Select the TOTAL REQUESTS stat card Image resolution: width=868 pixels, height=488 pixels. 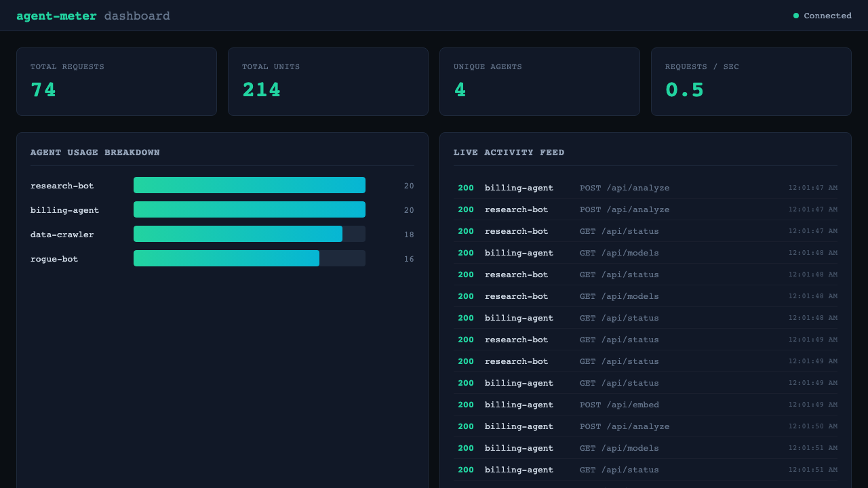click(116, 81)
